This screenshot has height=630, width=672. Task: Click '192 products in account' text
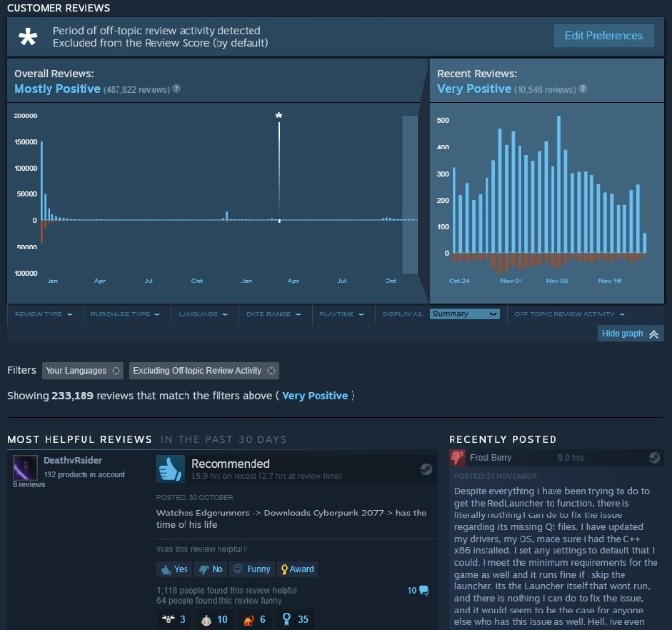pos(84,474)
